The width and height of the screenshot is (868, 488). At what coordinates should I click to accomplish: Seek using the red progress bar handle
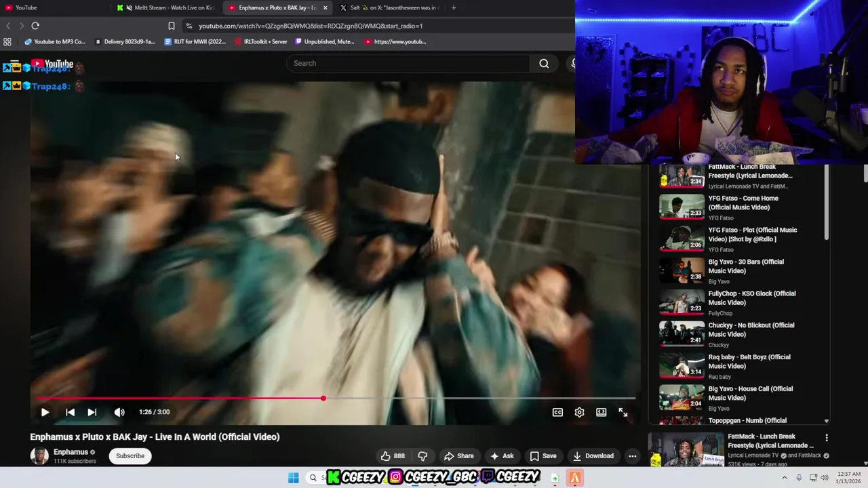tap(323, 399)
